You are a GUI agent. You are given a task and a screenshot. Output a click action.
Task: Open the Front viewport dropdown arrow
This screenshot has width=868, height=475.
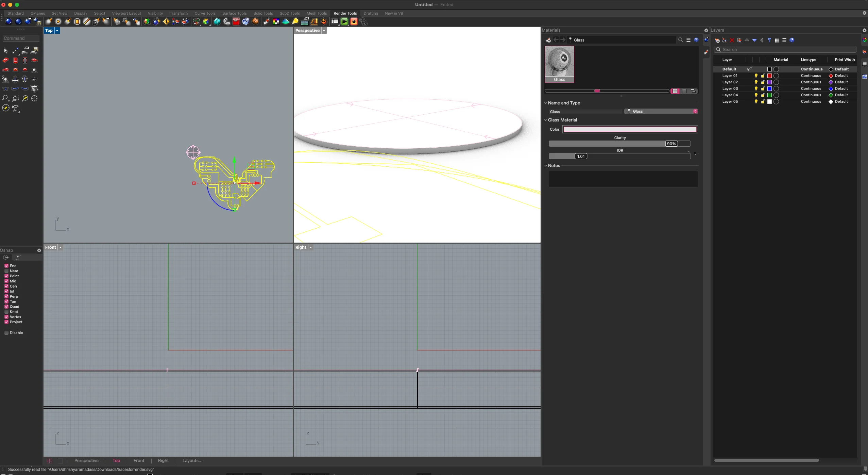61,247
